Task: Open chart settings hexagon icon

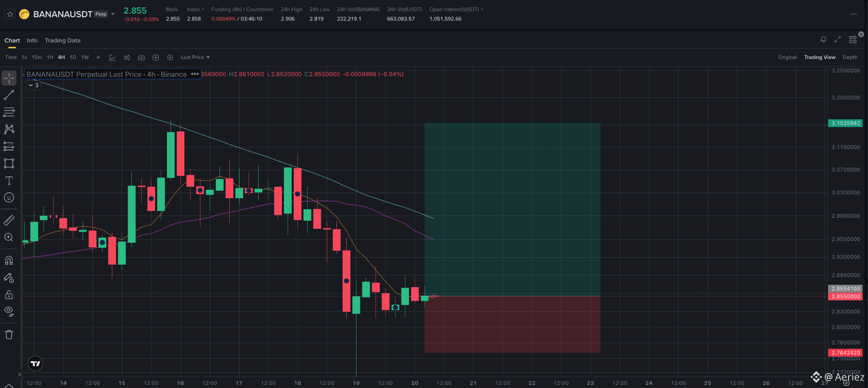Action: pyautogui.click(x=170, y=57)
